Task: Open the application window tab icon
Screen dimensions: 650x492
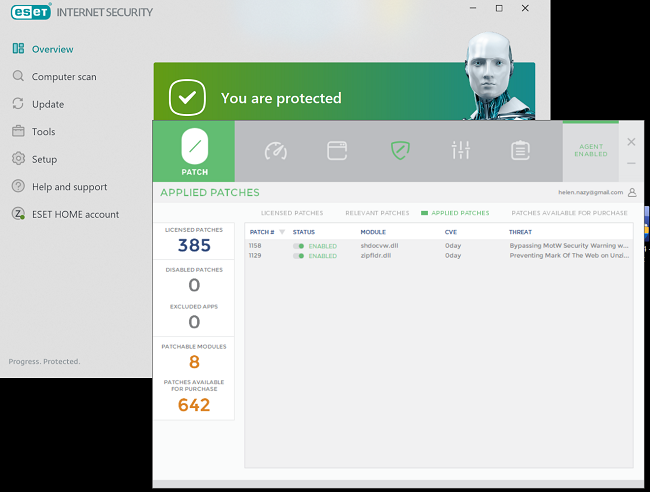Action: point(337,150)
